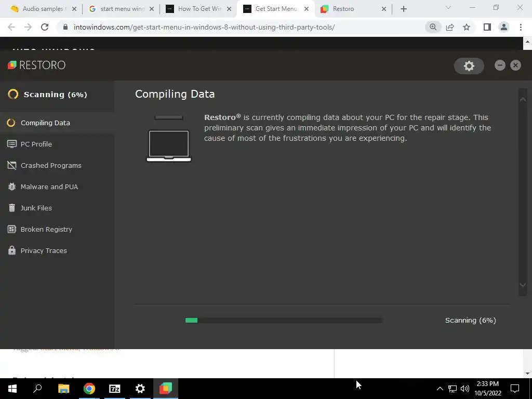
Task: Click the Crashed Programs icon
Action: click(11, 166)
